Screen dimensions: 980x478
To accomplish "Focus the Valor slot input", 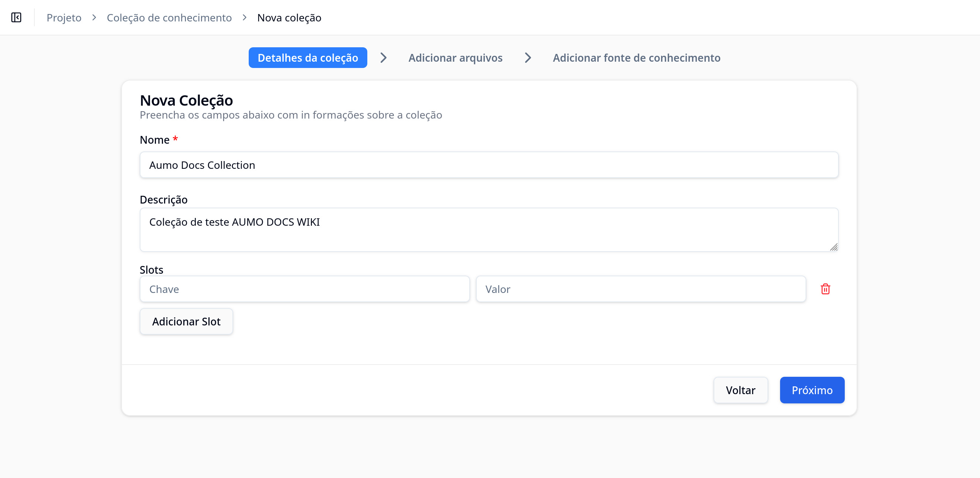I will click(x=641, y=289).
